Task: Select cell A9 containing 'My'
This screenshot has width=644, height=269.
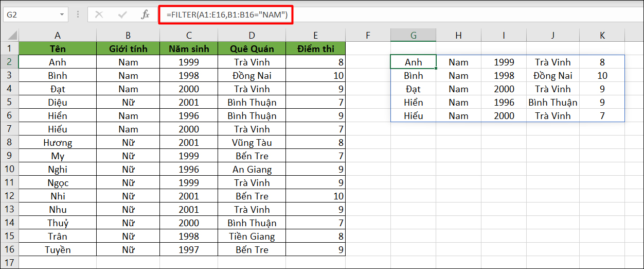Action: tap(58, 156)
